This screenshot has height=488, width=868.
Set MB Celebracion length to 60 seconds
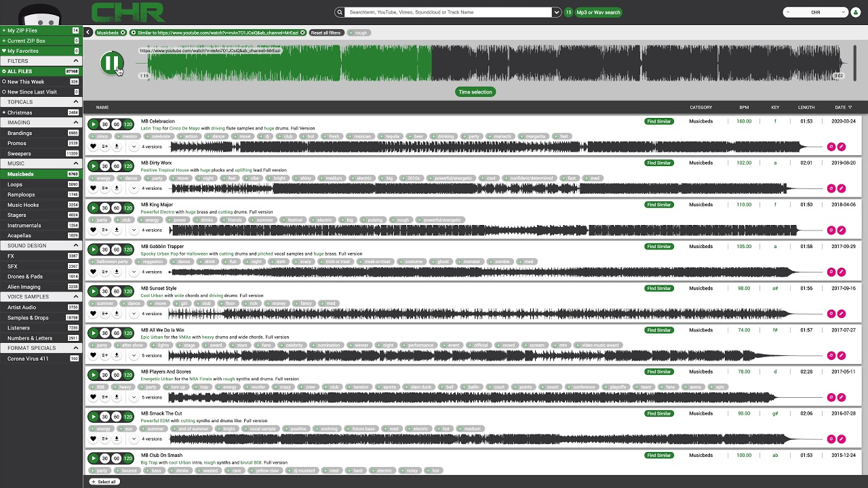pos(117,125)
